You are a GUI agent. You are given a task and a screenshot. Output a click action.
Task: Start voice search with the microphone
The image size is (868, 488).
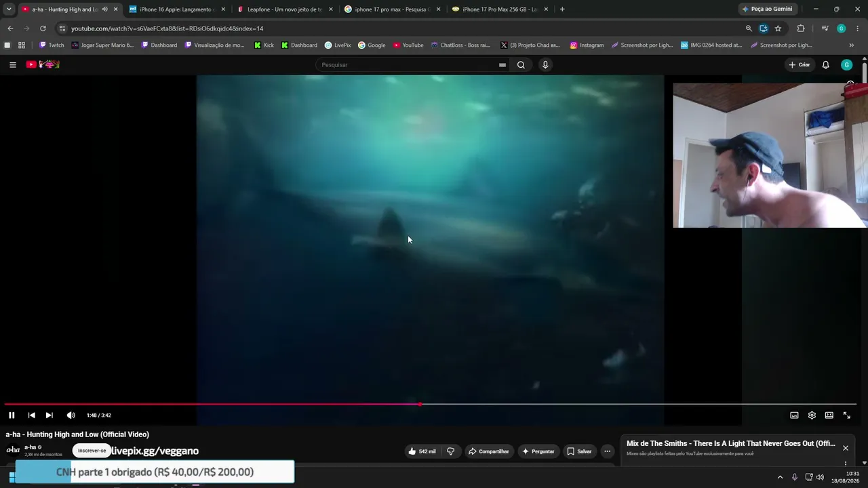click(545, 65)
